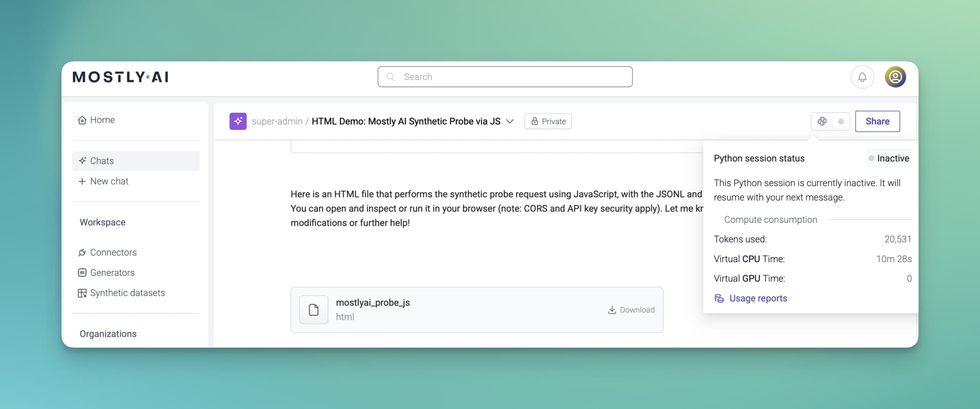The width and height of the screenshot is (980, 409).
Task: Click the mostlyai_probe_js file icon
Action: coord(313,310)
